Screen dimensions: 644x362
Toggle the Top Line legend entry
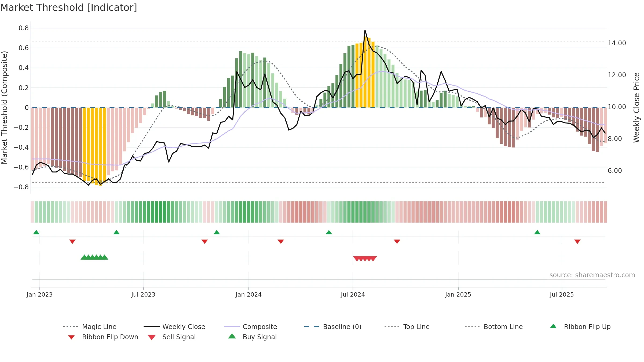[x=407, y=327]
